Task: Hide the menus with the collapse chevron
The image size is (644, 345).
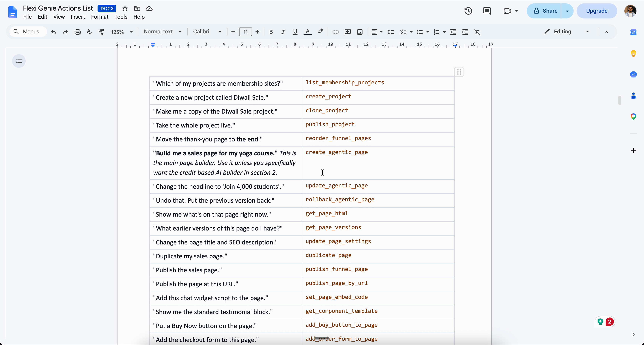Action: (x=606, y=32)
